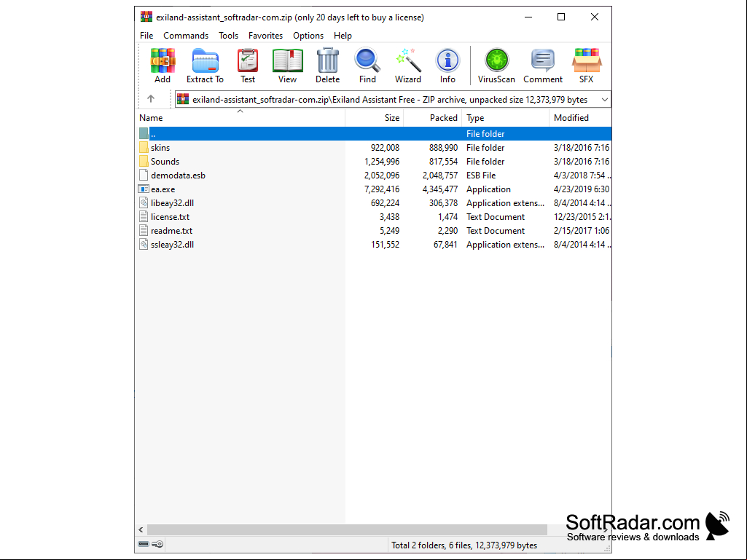Click the ssleay32.dll file icon
The height and width of the screenshot is (560, 747).
(144, 244)
